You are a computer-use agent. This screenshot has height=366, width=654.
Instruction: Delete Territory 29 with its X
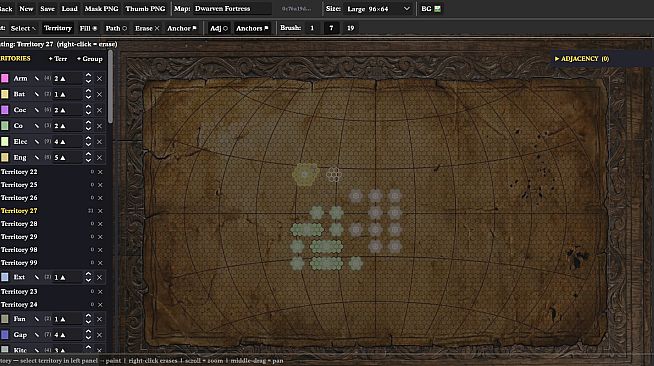pos(100,237)
